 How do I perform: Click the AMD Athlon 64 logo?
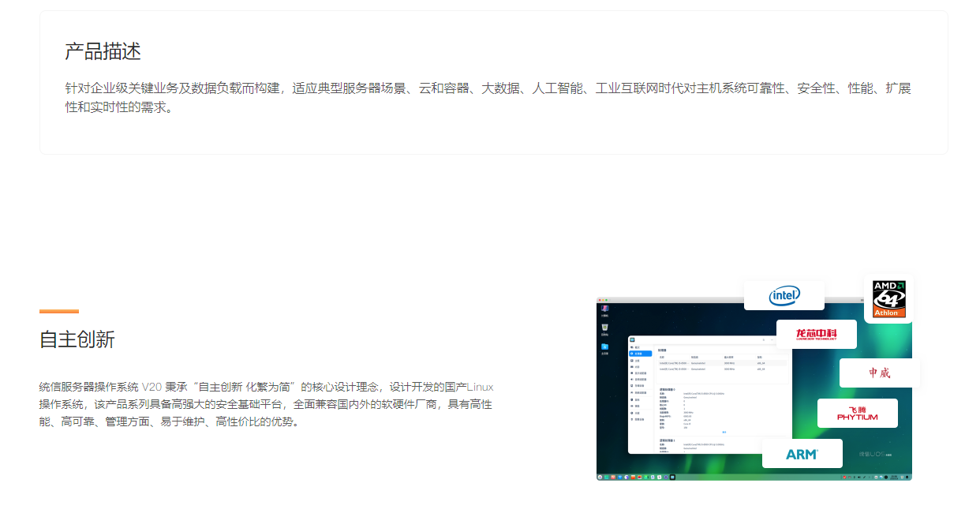click(x=888, y=298)
